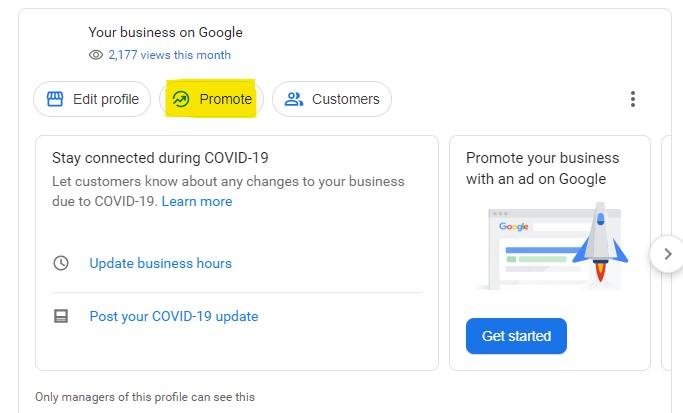This screenshot has height=413, width=683.
Task: Click the eye icon beside views count
Action: 96,55
